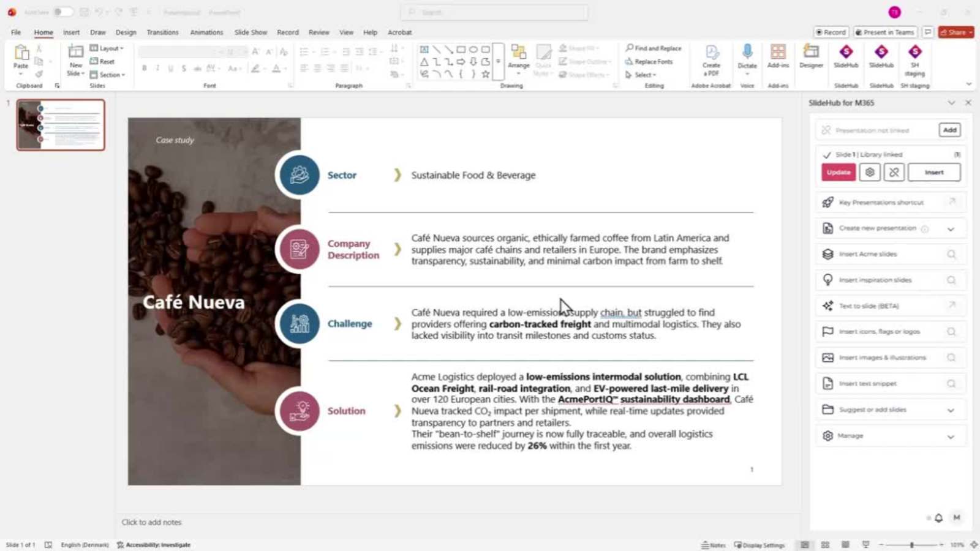Switch to Slide Sorter view in status bar
Screen dimensions: 980x551
coord(825,544)
